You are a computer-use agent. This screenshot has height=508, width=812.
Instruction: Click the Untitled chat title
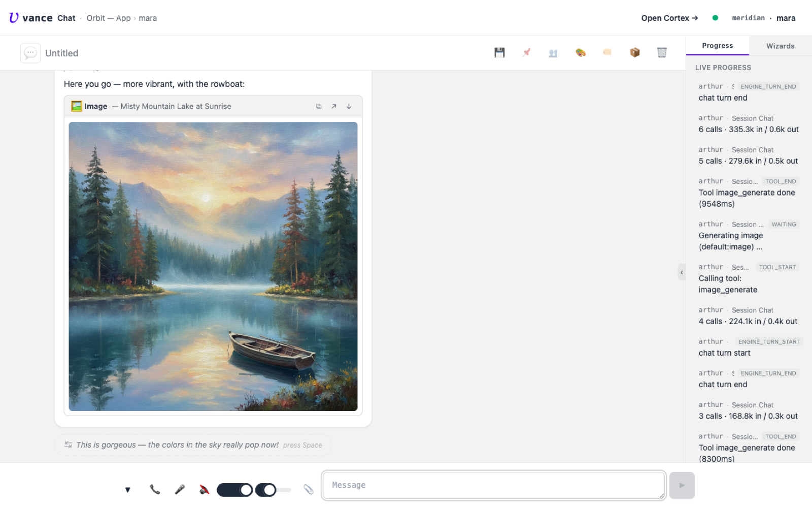[62, 53]
